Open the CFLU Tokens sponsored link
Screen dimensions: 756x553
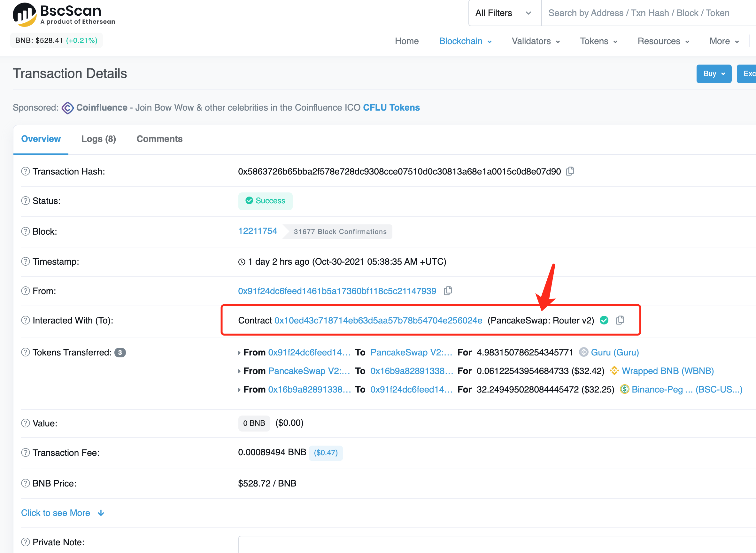(x=391, y=108)
